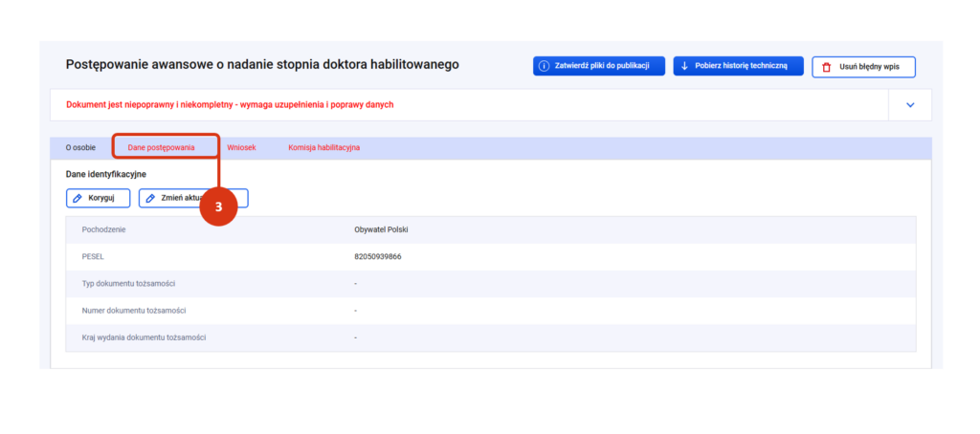Click the Typ dokumentu tożsamości row
This screenshot has width=980, height=434.
click(x=128, y=284)
